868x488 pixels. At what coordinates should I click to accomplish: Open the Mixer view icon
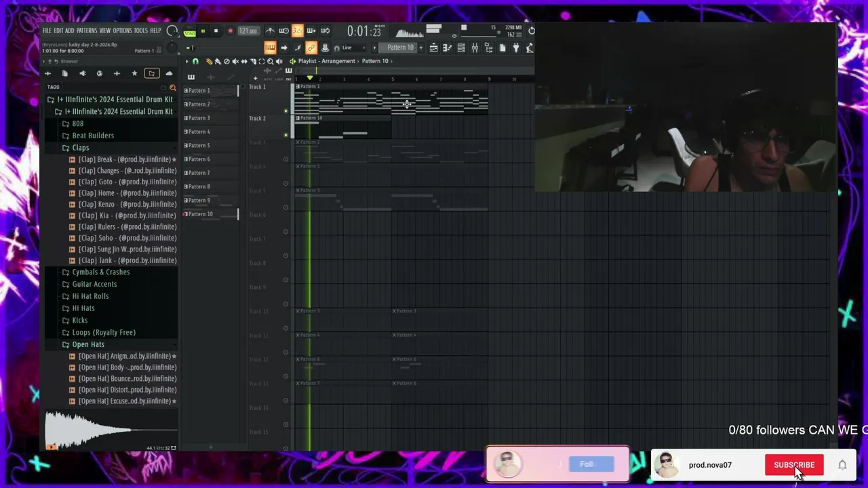tap(474, 47)
